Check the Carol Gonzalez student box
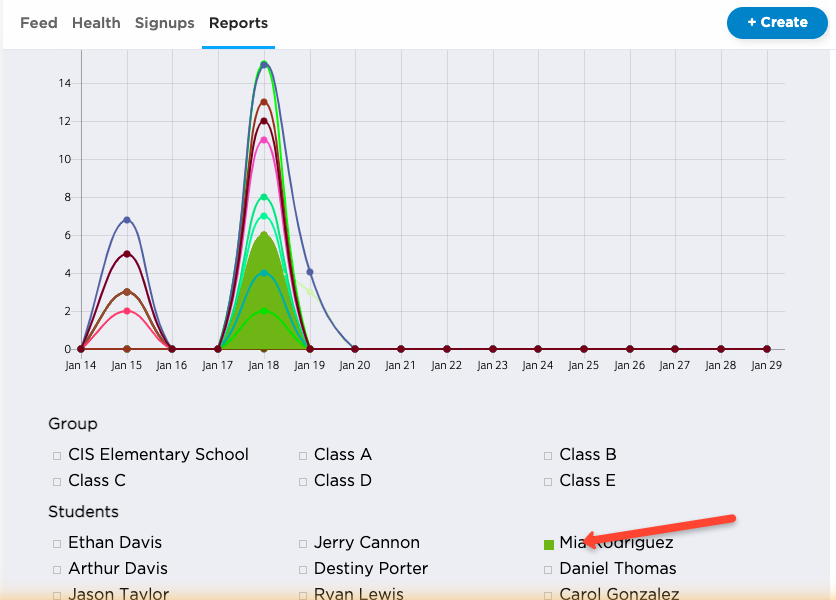The image size is (836, 600). (548, 593)
